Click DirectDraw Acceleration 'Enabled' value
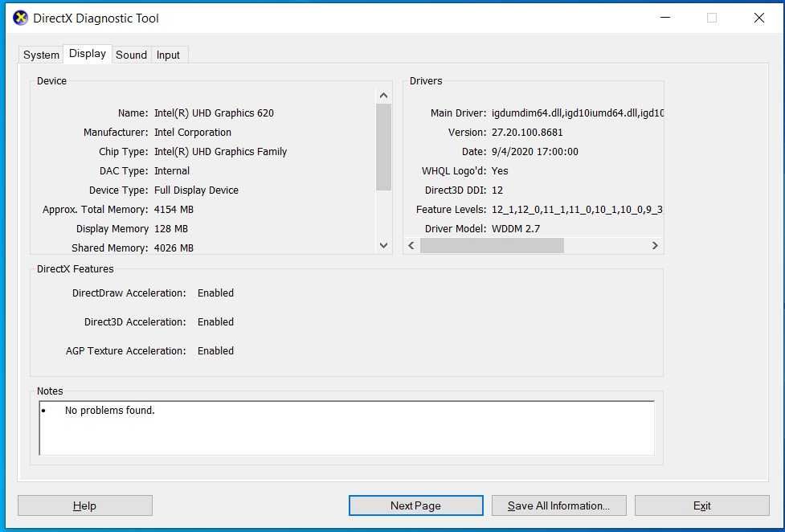 pos(216,293)
